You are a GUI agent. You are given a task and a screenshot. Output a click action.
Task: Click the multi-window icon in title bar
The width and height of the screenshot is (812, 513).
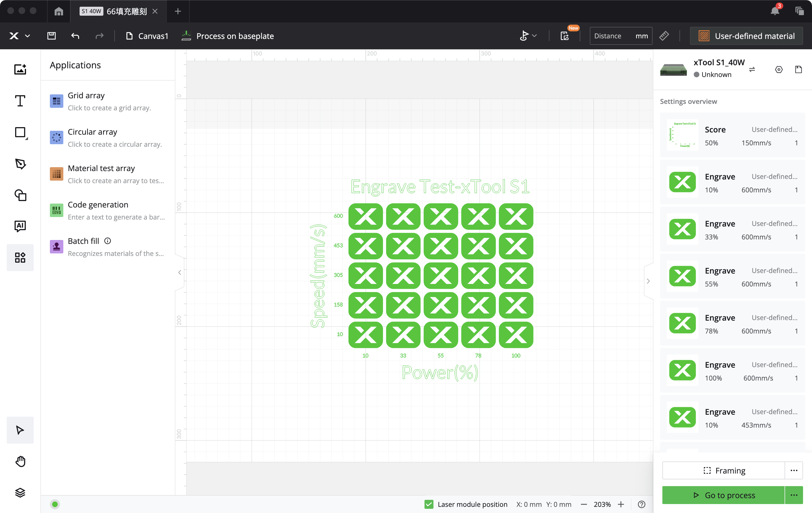pyautogui.click(x=799, y=11)
